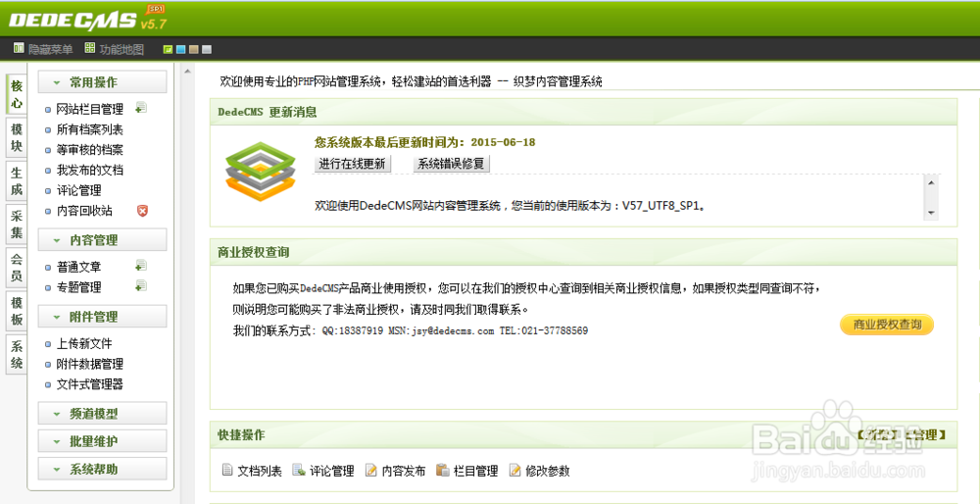Switch to 模块 side tab
The width and height of the screenshot is (980, 504).
(17, 137)
